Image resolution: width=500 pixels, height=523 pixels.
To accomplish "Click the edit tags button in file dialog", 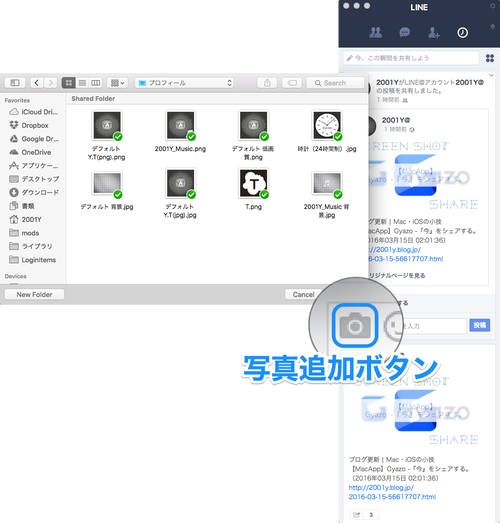I will (292, 83).
